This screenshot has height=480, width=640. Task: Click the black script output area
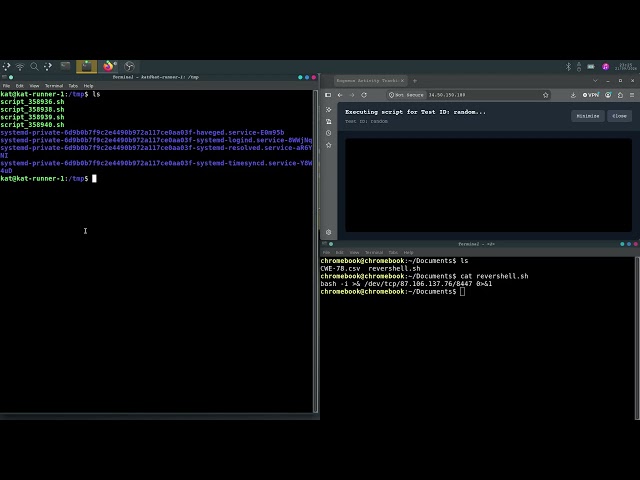click(x=488, y=185)
